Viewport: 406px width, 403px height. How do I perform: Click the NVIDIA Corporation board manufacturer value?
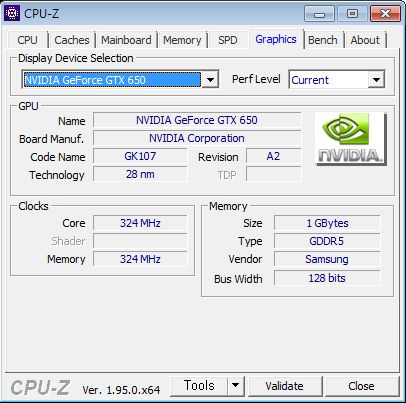tap(197, 138)
